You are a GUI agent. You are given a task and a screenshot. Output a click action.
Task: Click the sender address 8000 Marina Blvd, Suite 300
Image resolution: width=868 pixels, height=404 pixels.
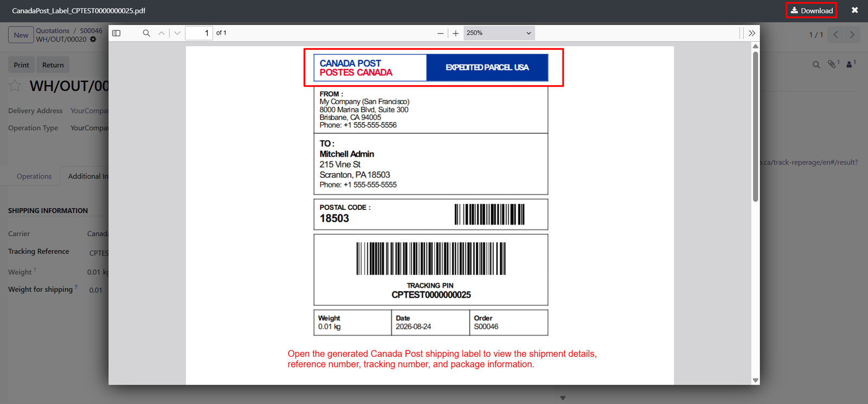tap(364, 110)
